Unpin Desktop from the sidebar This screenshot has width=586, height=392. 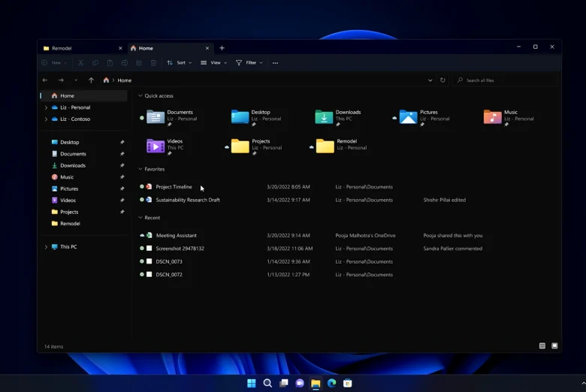(x=122, y=142)
